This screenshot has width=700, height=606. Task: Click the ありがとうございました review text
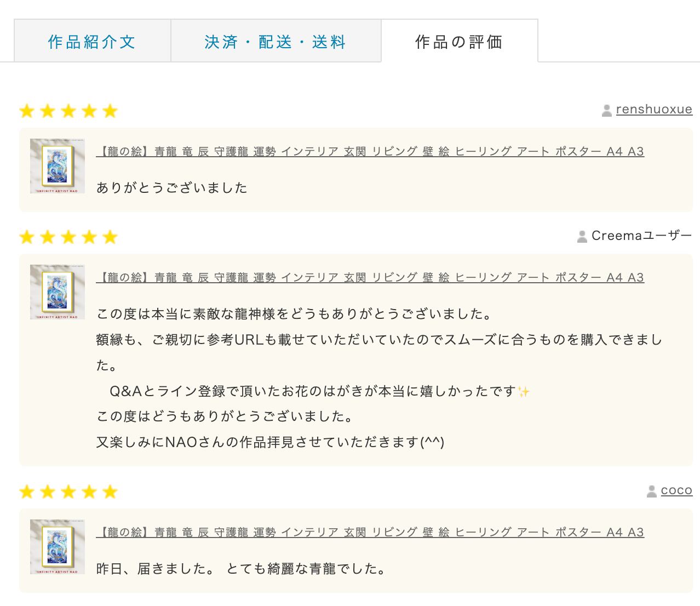click(x=172, y=188)
